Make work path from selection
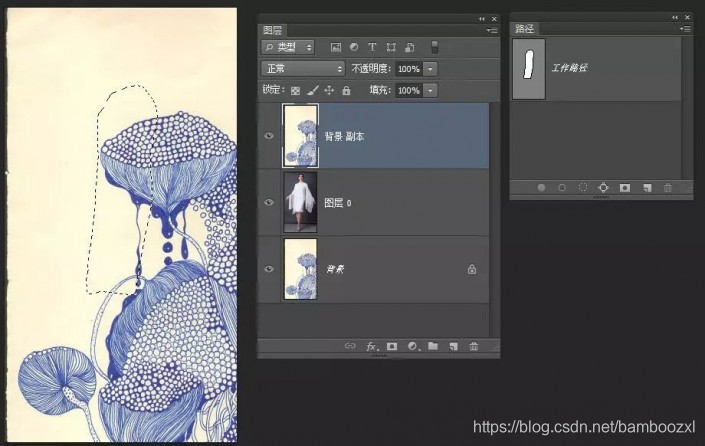 point(603,187)
